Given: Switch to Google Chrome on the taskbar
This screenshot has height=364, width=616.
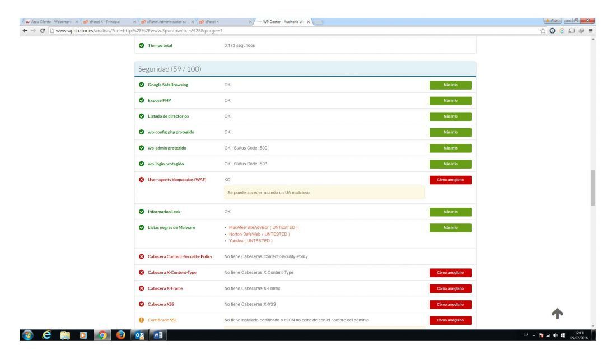Looking at the screenshot, I should tap(102, 335).
